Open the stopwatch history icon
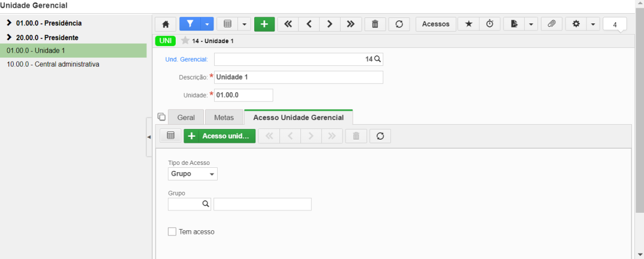This screenshot has height=259, width=644. point(489,24)
